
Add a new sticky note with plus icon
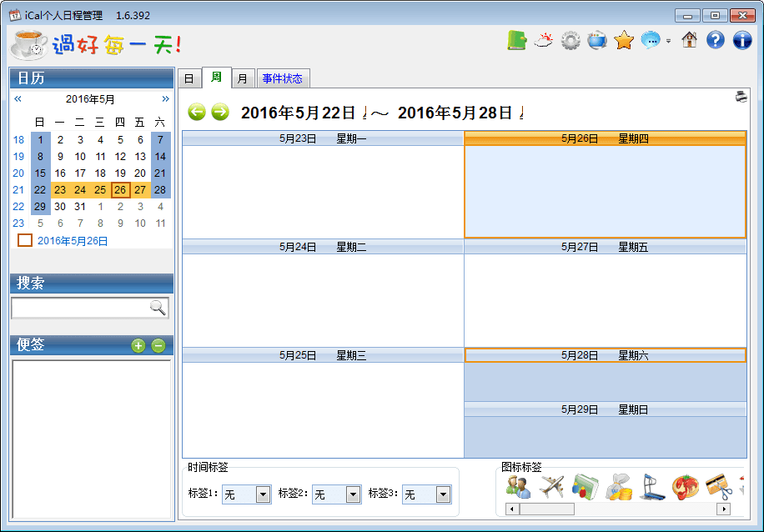138,345
